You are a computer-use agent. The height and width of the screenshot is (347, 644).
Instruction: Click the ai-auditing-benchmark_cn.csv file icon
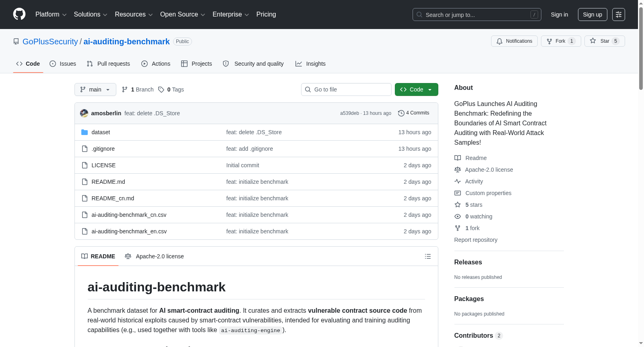coord(85,215)
